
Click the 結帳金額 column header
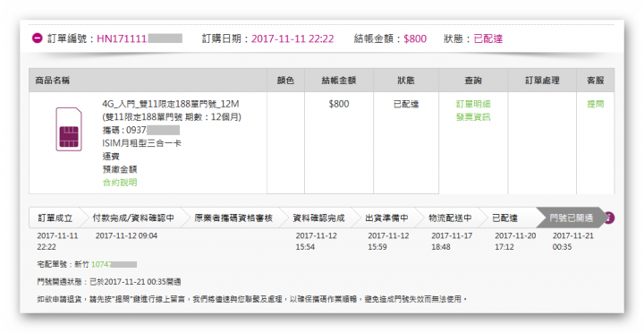tap(338, 81)
